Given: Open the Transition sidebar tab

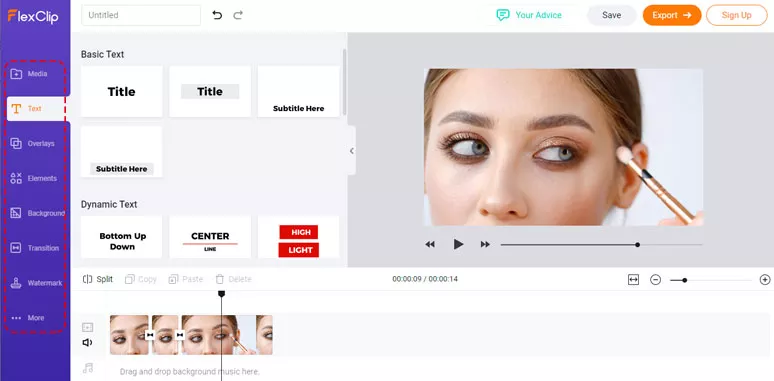Looking at the screenshot, I should click(36, 248).
